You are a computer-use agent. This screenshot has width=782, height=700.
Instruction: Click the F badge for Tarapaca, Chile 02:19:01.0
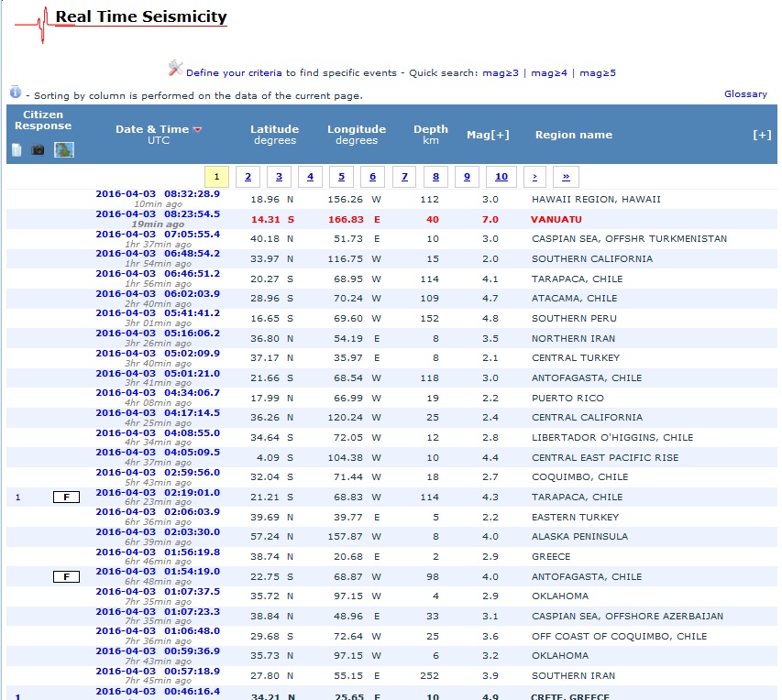click(66, 497)
